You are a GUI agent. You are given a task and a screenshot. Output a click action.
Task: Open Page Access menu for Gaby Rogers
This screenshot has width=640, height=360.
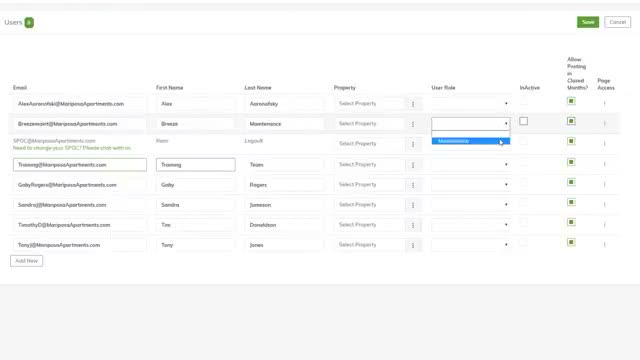click(604, 184)
